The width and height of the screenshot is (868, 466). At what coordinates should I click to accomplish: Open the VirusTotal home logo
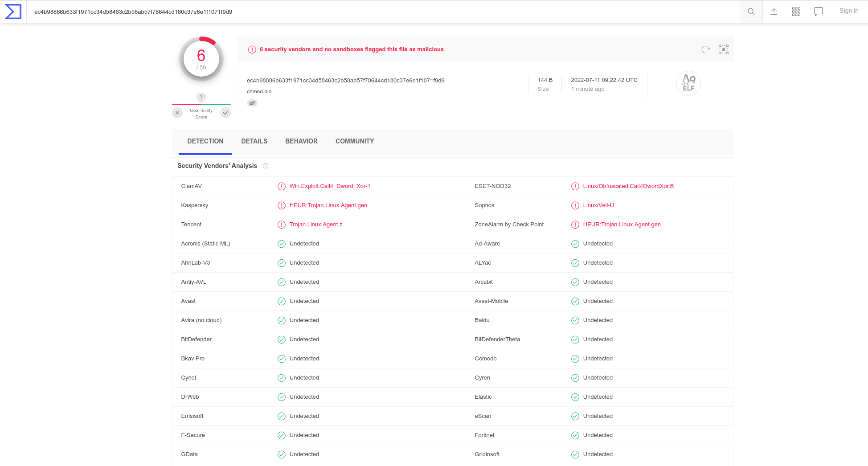pyautogui.click(x=13, y=12)
